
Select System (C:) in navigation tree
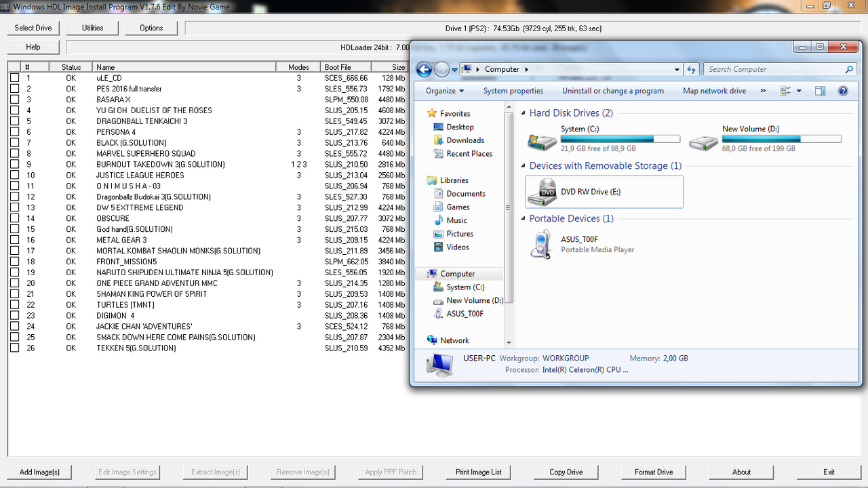[x=465, y=287]
